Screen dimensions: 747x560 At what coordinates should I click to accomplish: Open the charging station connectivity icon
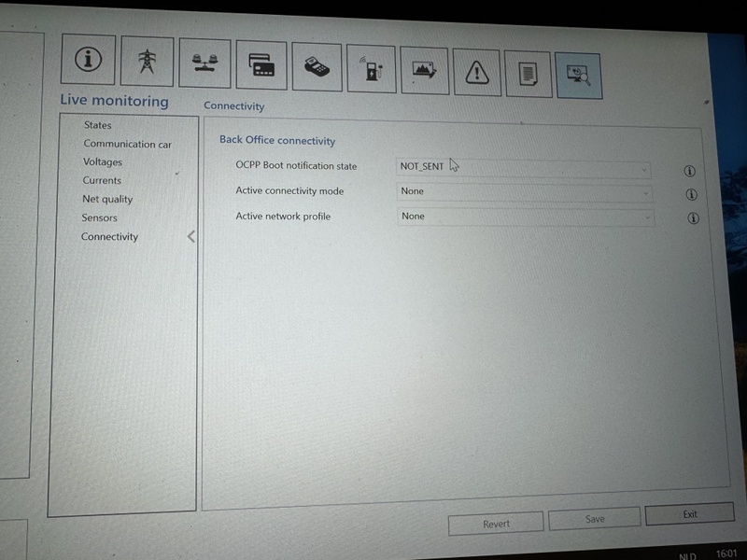pos(372,69)
